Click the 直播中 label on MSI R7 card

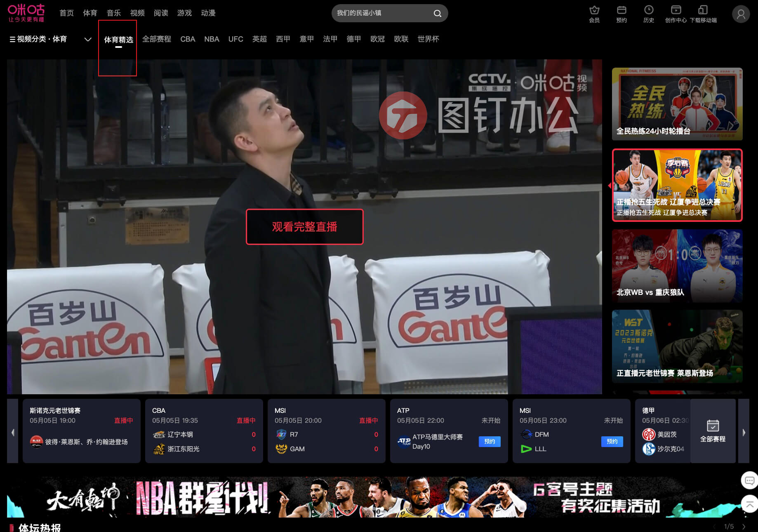coord(368,421)
